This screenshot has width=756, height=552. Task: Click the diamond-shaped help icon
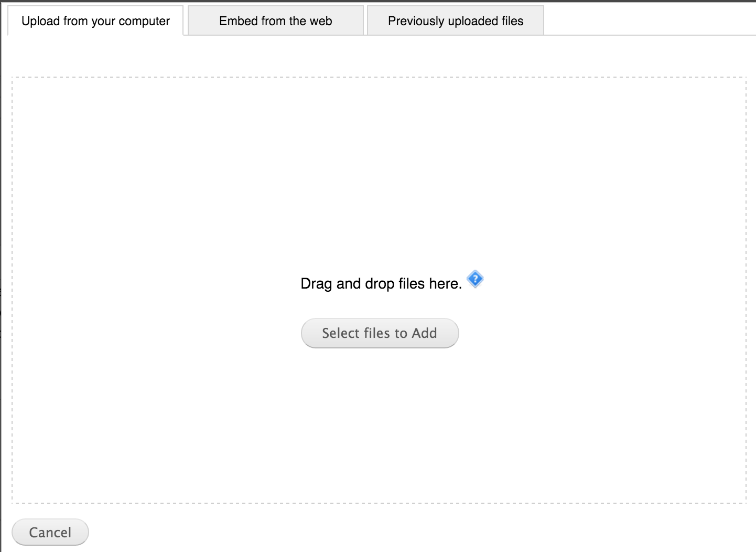pos(475,279)
